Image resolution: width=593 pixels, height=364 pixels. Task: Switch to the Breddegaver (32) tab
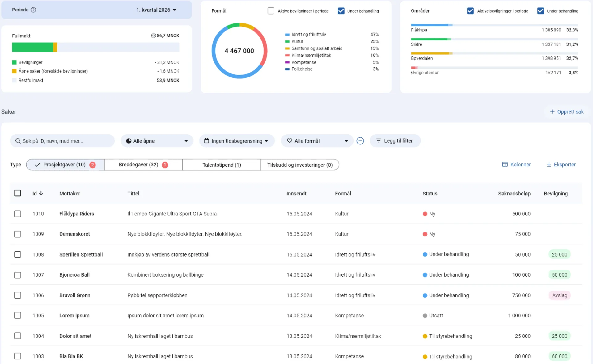click(x=143, y=165)
